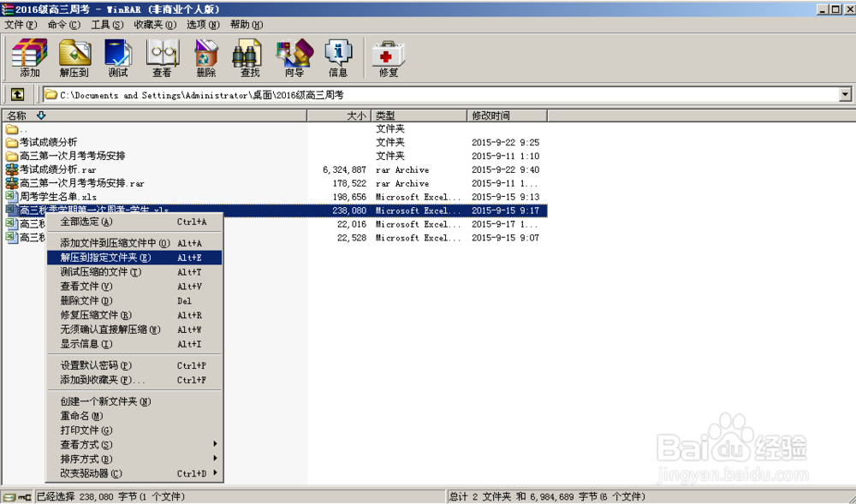856x504 pixels.
Task: Open the 文件(F) menu
Action: 21,25
